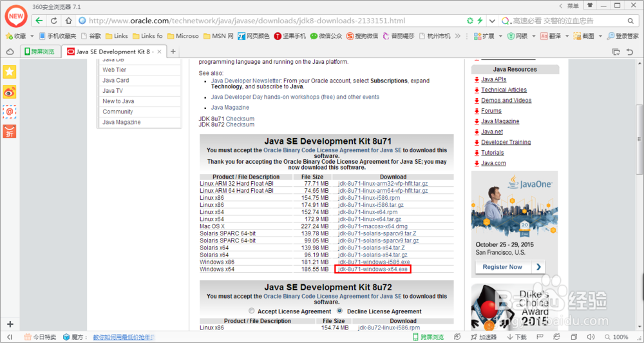Download jdk-8u71-windows-i586.exe
This screenshot has height=343, width=644.
pos(374,262)
